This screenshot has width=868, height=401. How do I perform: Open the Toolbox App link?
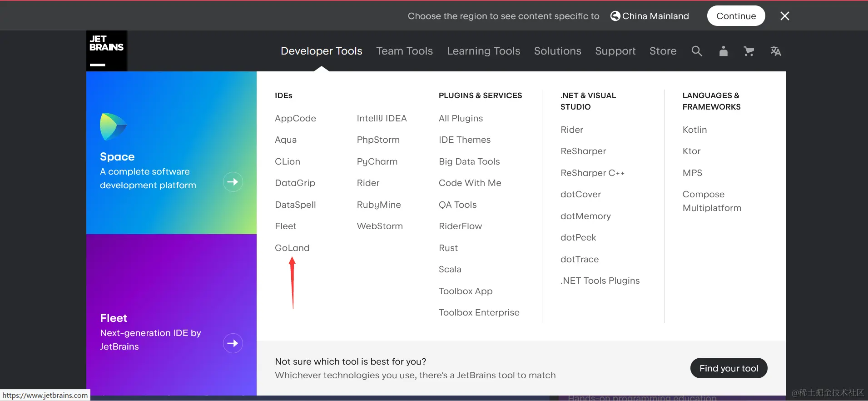click(466, 291)
